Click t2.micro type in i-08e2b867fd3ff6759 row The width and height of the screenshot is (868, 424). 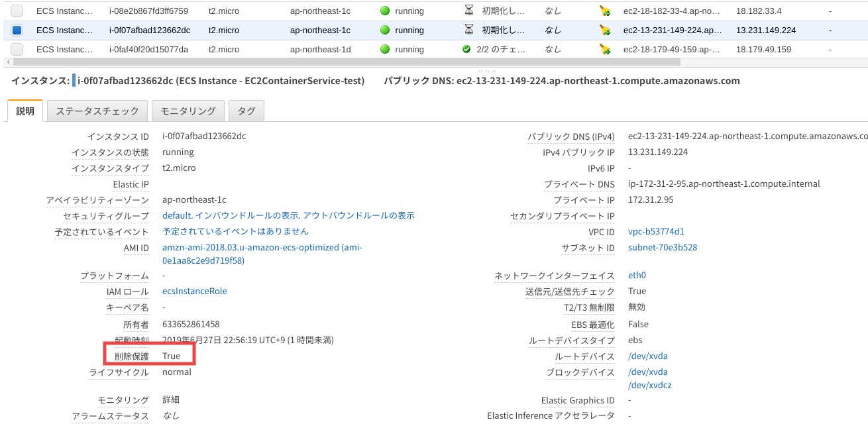pyautogui.click(x=224, y=11)
